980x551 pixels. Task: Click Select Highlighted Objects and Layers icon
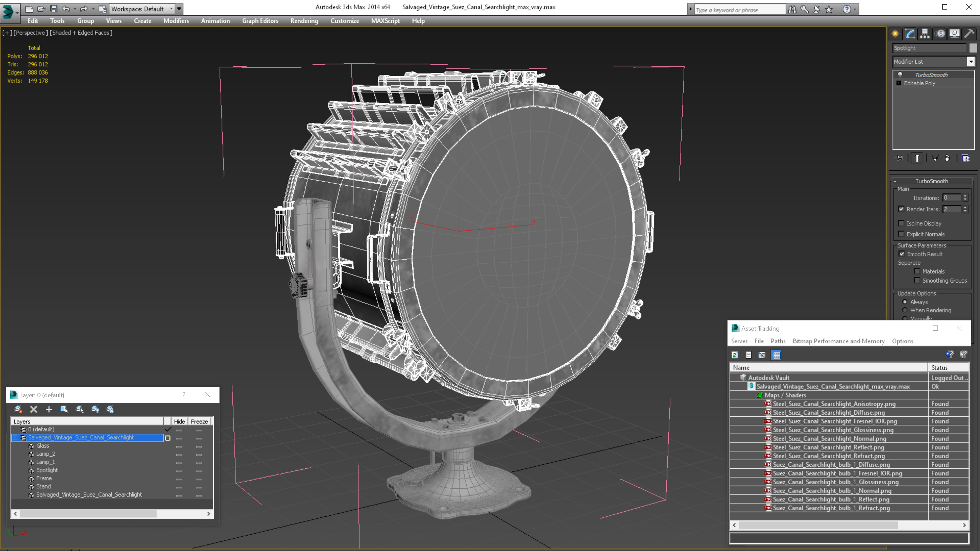(64, 409)
